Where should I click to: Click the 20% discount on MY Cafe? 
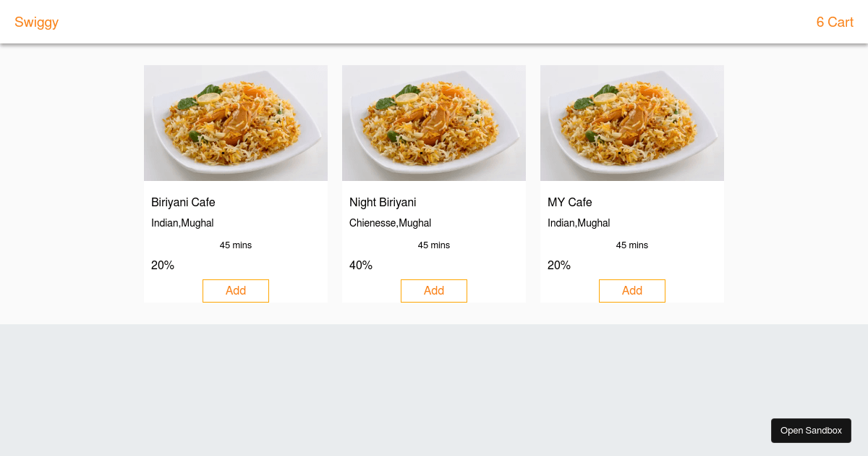coord(558,265)
